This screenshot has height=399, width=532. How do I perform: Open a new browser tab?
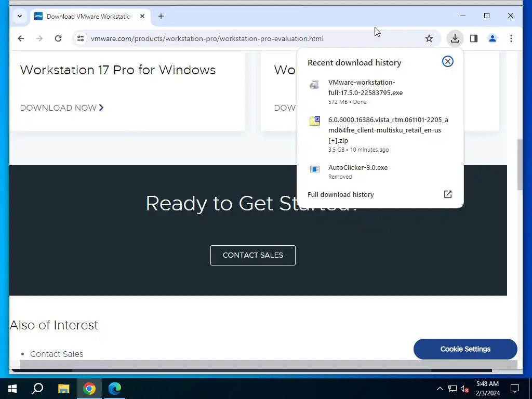(161, 16)
